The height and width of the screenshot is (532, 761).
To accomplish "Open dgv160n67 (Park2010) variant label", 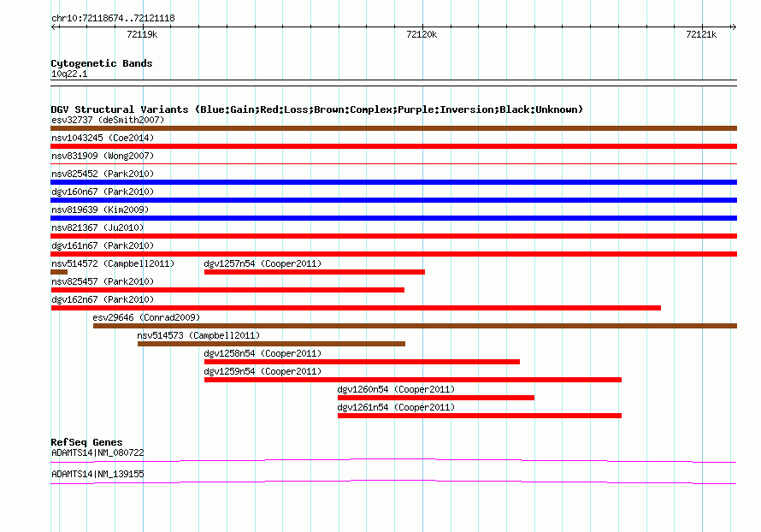I will (103, 192).
